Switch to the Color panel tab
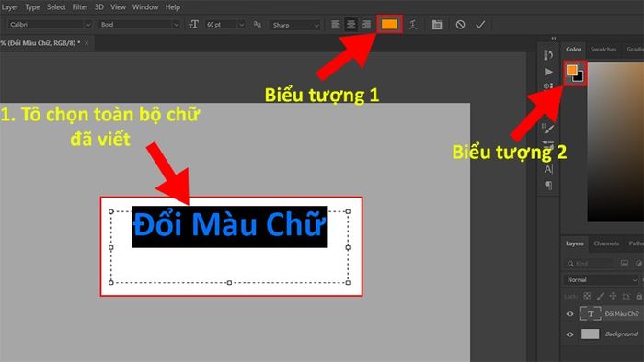The image size is (644, 362). pos(573,50)
